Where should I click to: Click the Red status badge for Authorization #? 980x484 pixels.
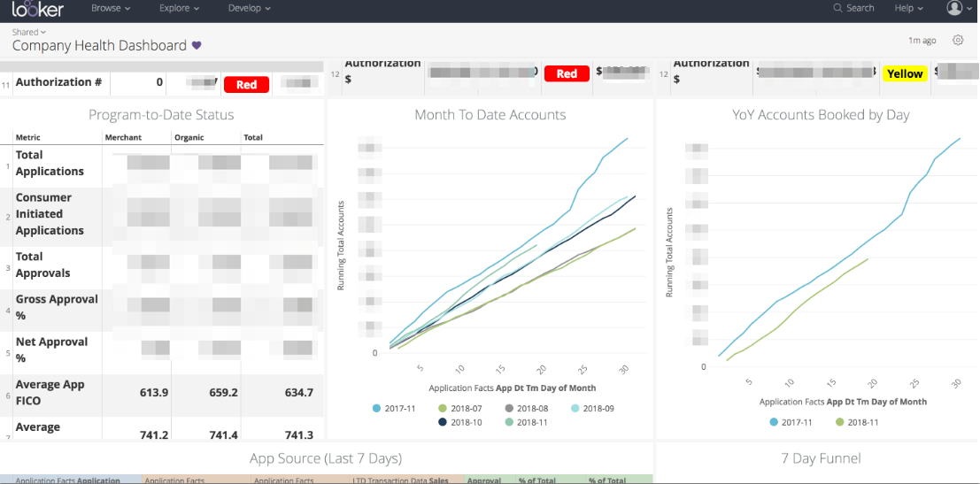coord(246,85)
